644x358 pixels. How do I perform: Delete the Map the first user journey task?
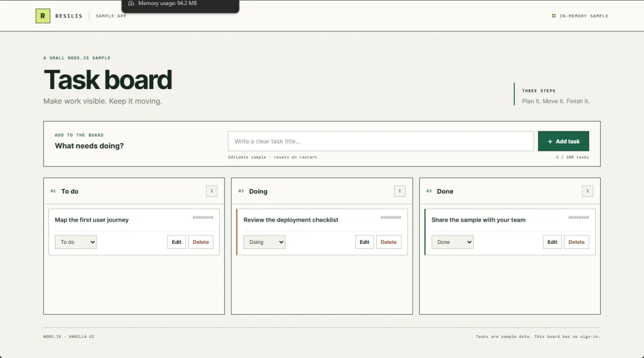[x=201, y=242]
